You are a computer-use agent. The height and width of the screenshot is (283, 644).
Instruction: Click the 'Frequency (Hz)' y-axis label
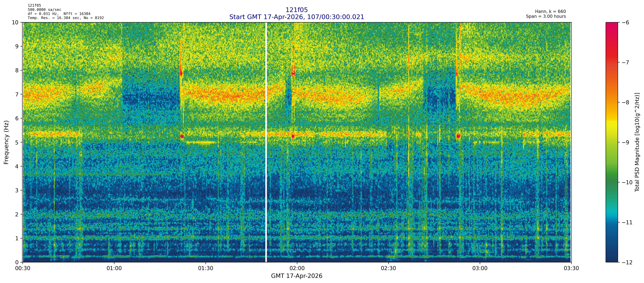(x=6, y=142)
